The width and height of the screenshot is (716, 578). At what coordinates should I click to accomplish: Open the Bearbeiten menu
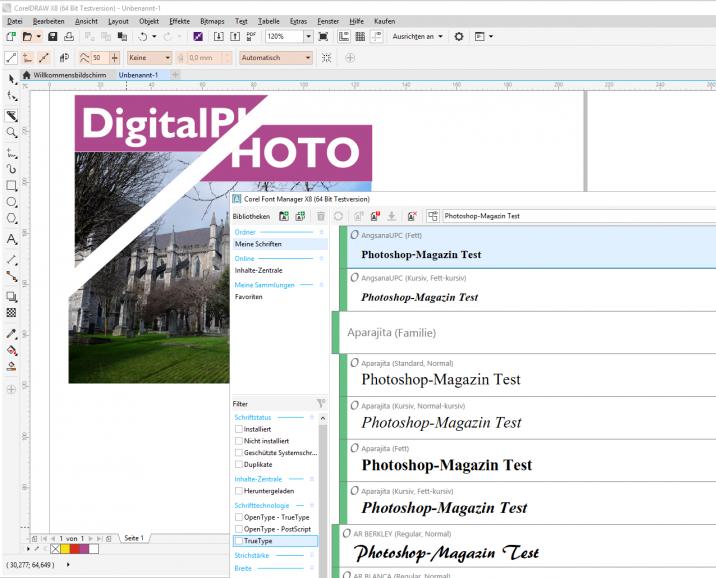coord(48,21)
